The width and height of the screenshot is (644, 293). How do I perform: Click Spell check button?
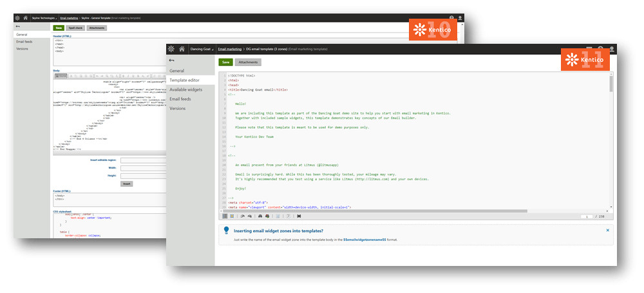pyautogui.click(x=75, y=28)
